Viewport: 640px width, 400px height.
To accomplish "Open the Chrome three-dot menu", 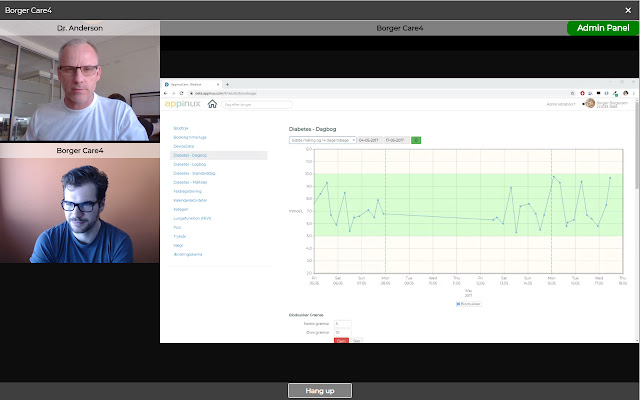I will click(x=633, y=93).
